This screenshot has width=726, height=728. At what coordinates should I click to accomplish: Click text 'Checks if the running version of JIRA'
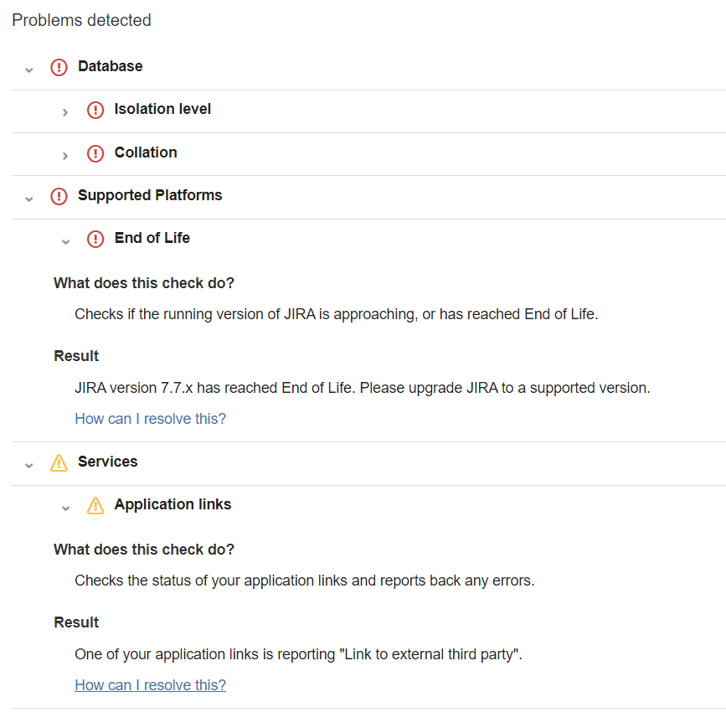(x=195, y=314)
